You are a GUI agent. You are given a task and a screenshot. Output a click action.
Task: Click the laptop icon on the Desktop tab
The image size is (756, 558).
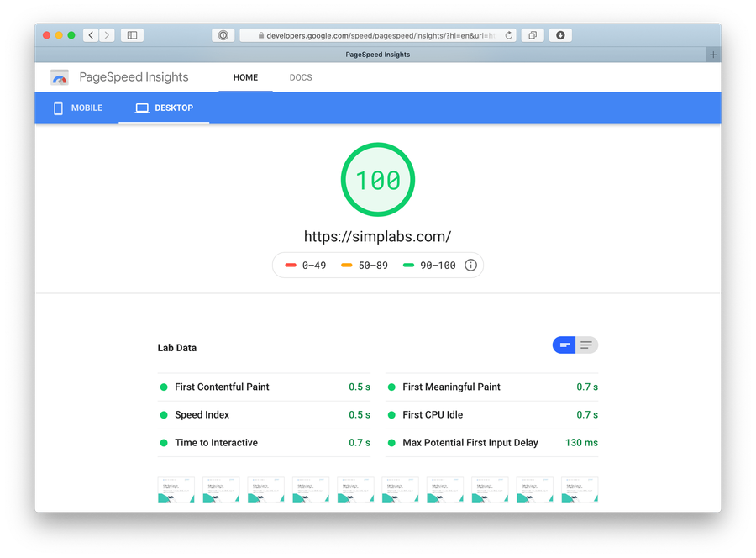140,108
